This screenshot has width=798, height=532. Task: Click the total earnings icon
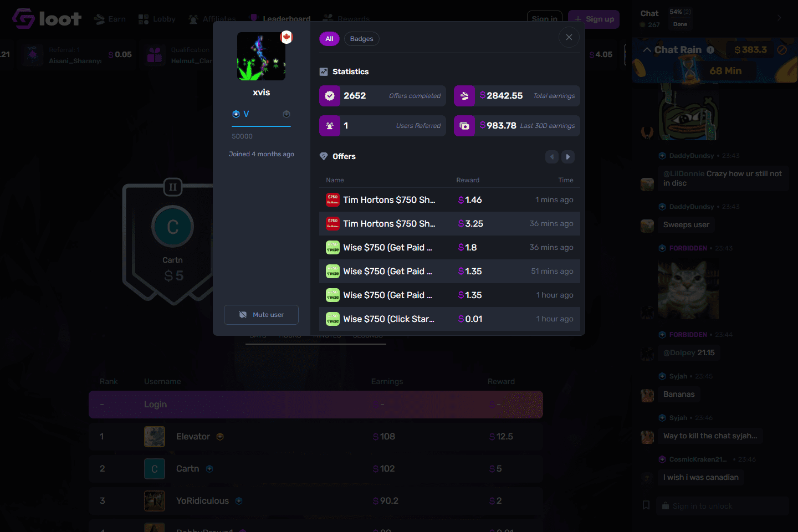tap(464, 96)
